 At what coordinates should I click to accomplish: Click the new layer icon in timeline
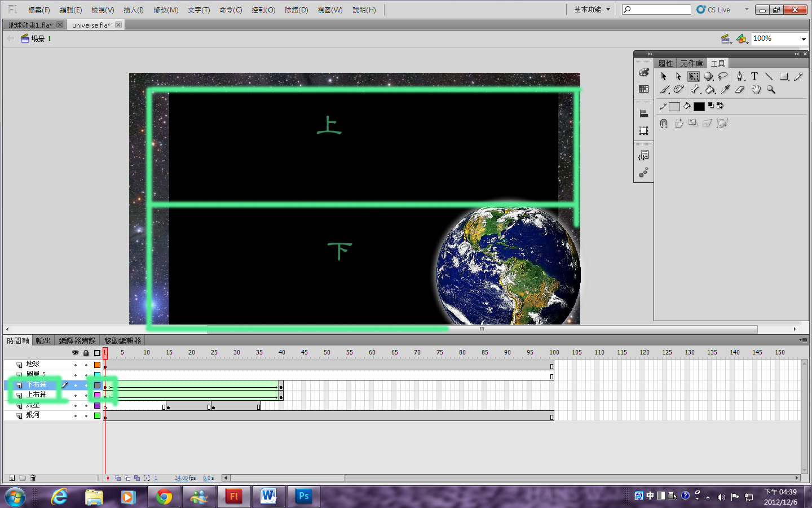tap(12, 478)
